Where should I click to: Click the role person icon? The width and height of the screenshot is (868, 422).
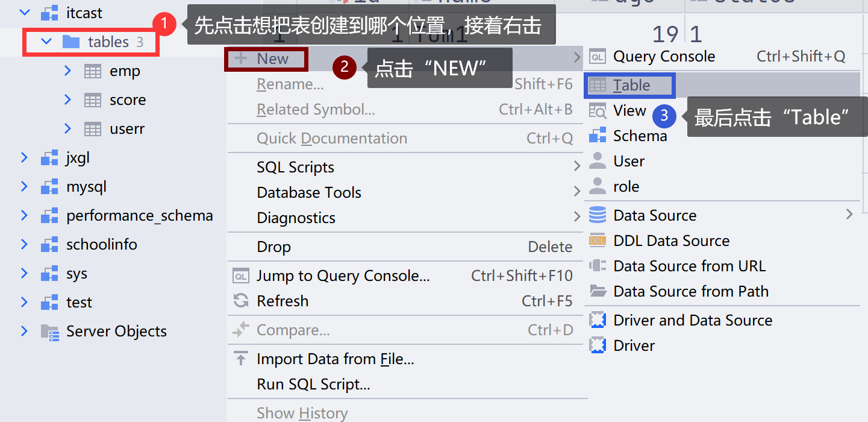point(598,186)
